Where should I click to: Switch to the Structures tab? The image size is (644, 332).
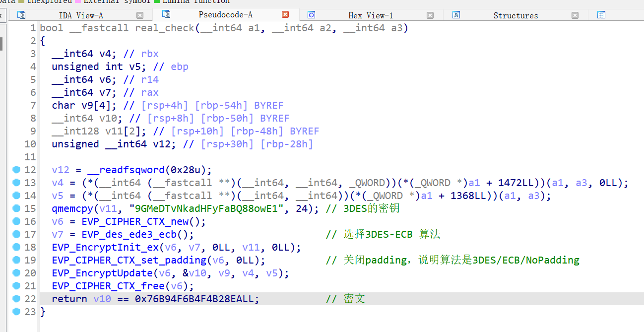pyautogui.click(x=515, y=15)
